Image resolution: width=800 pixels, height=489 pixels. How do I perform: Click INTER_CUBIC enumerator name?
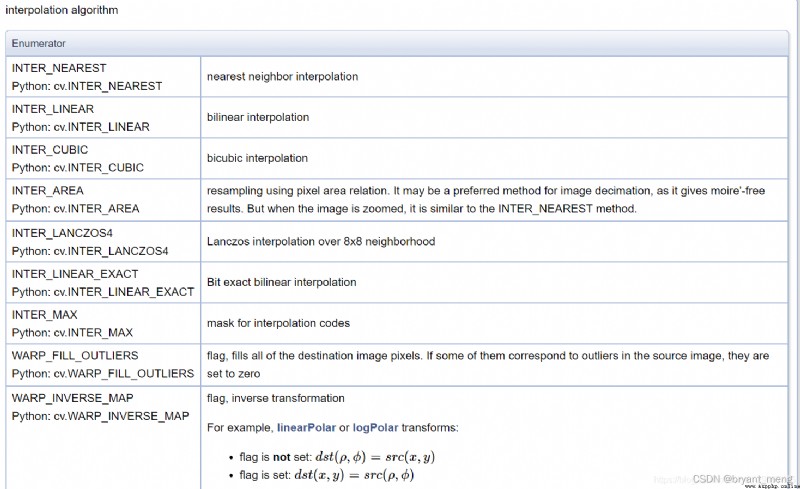pyautogui.click(x=50, y=150)
